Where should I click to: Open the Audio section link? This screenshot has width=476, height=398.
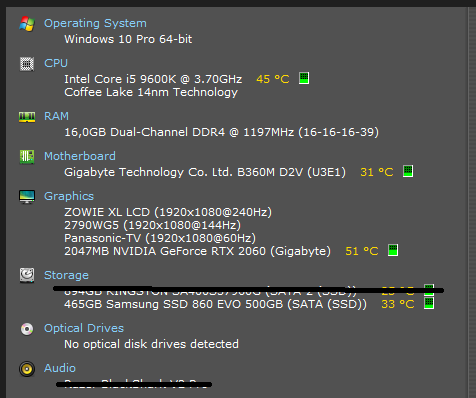(x=60, y=368)
